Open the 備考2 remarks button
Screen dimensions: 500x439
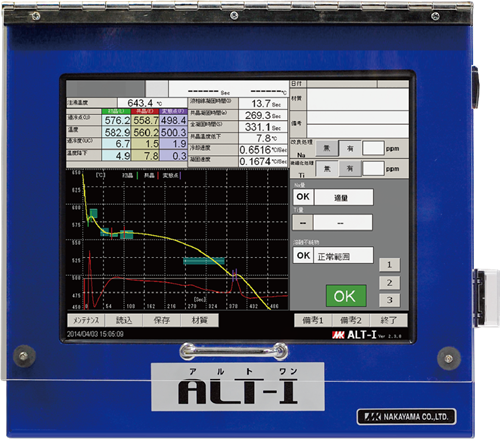351,320
